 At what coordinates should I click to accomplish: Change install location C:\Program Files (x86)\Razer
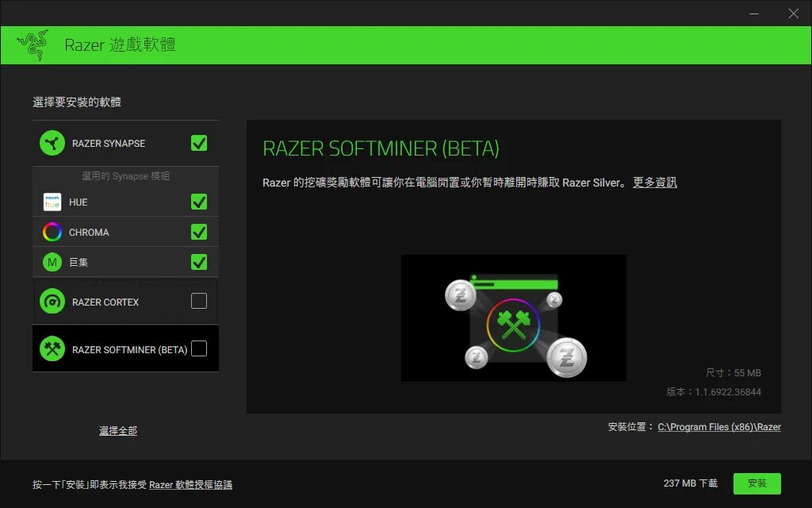coord(719,427)
